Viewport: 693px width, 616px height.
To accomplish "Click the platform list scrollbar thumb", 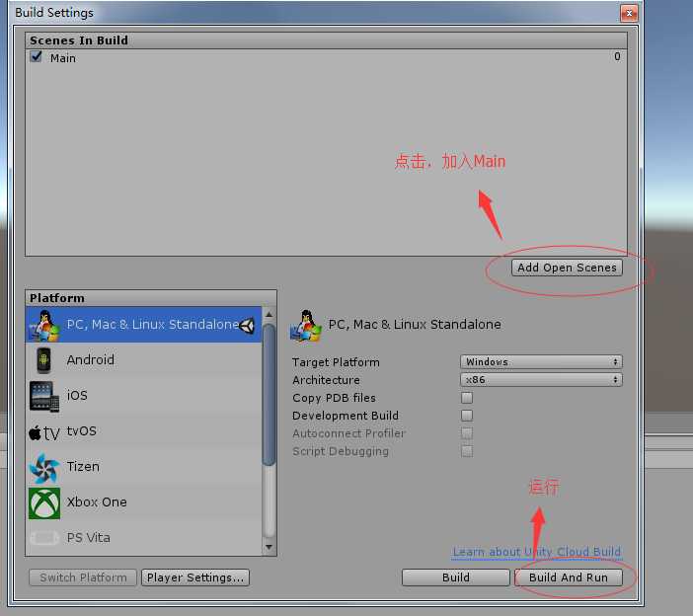I will [x=269, y=394].
